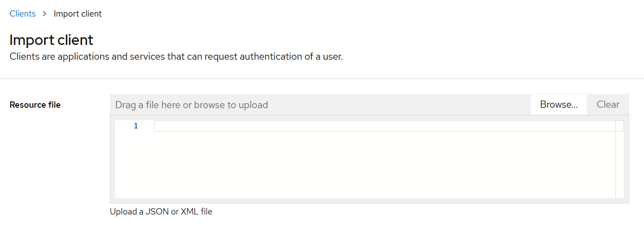The width and height of the screenshot is (644, 228).
Task: Click the small square atop editor scrollbar
Action: point(619,126)
